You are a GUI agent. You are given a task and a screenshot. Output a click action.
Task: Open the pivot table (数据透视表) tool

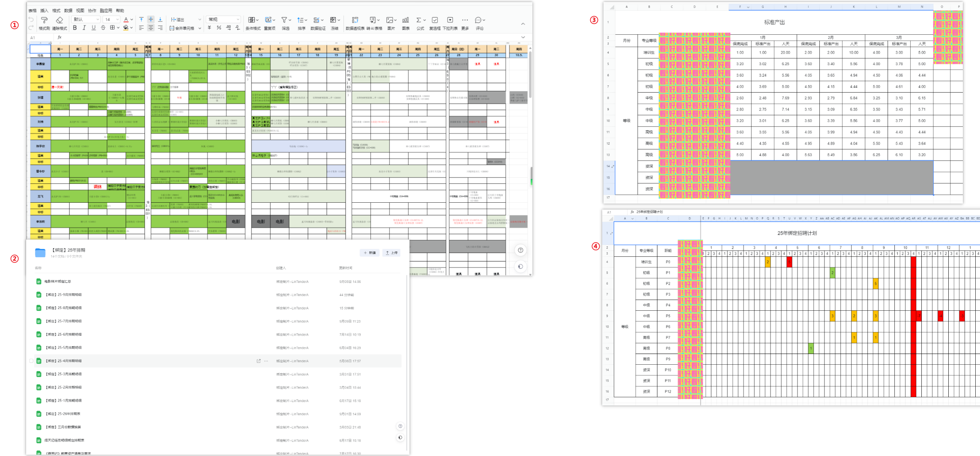point(355,20)
